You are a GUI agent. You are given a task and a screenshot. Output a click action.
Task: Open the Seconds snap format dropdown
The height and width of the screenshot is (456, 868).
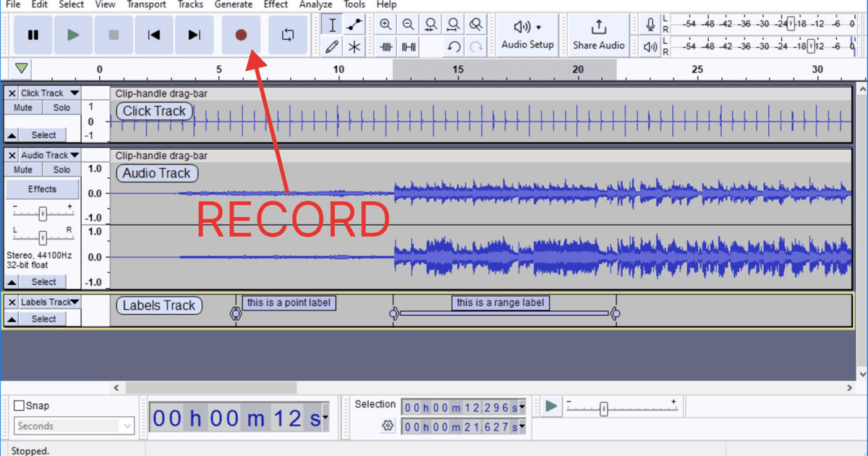click(72, 426)
